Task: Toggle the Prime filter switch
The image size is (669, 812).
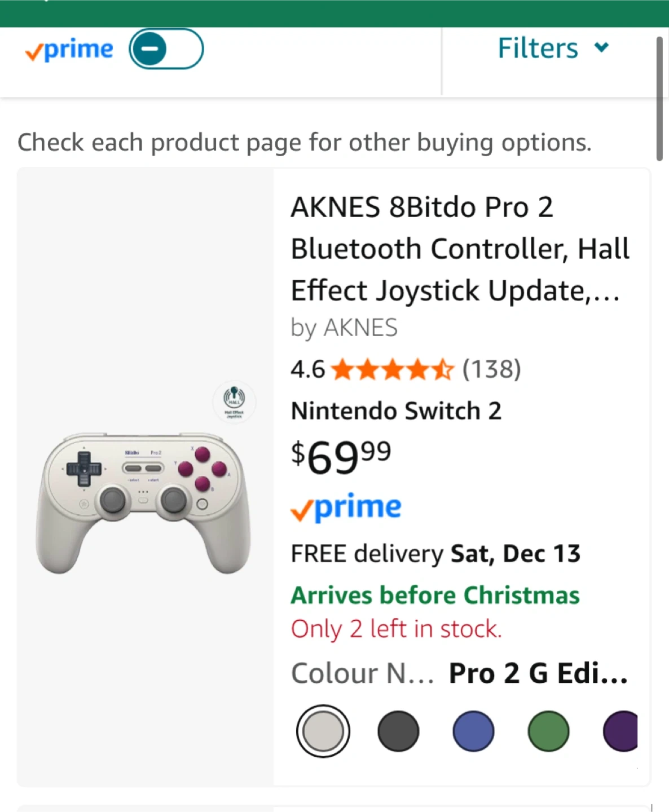Action: pos(166,49)
